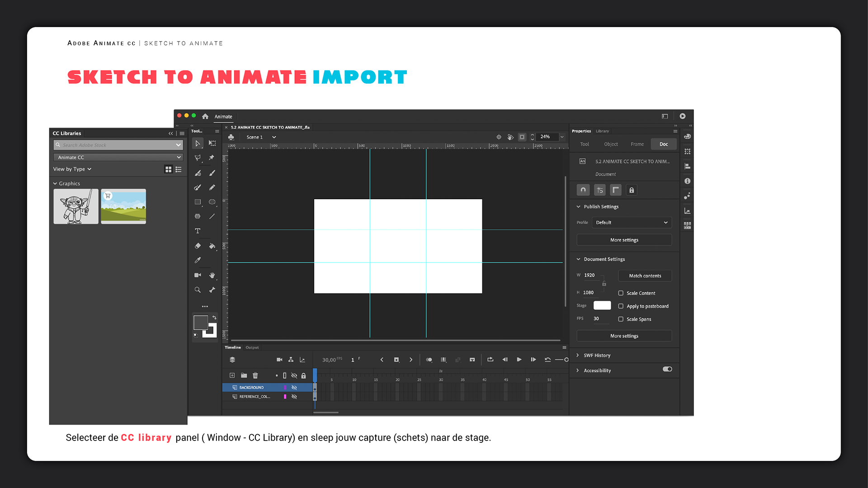Image resolution: width=868 pixels, height=488 pixels.
Task: Select the Eyedropper tool
Action: (198, 260)
